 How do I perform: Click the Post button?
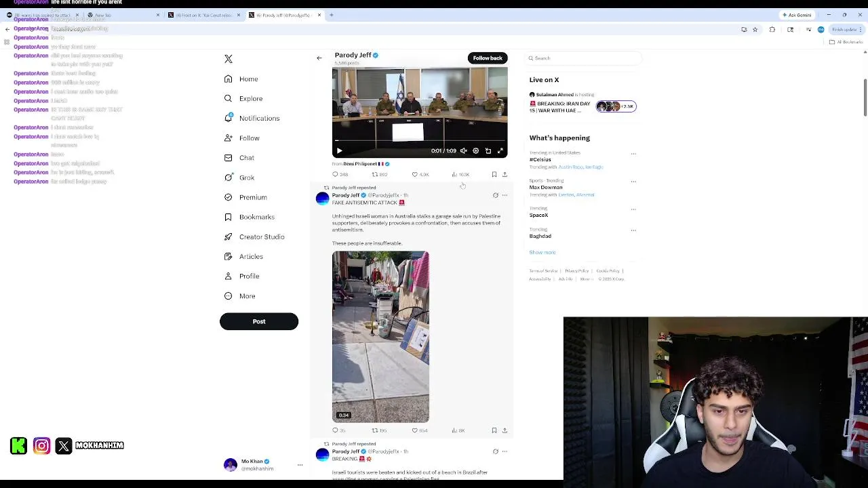click(259, 321)
